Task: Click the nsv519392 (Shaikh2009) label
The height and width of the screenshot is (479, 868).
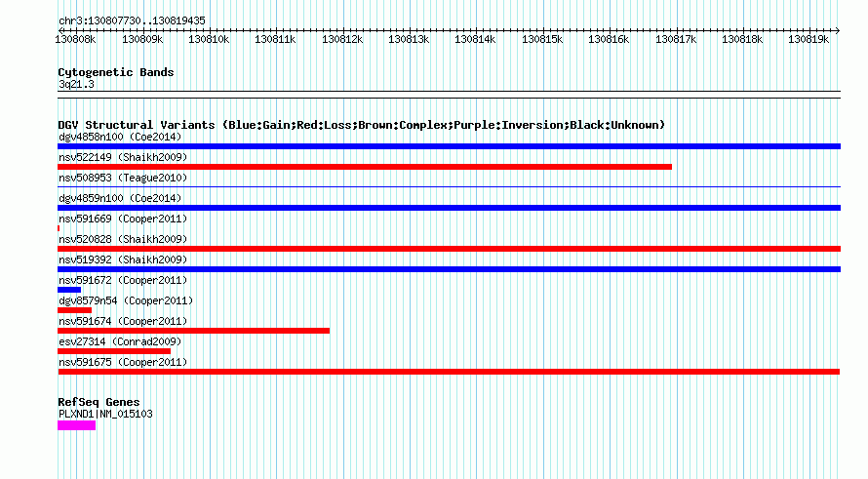Action: tap(123, 259)
